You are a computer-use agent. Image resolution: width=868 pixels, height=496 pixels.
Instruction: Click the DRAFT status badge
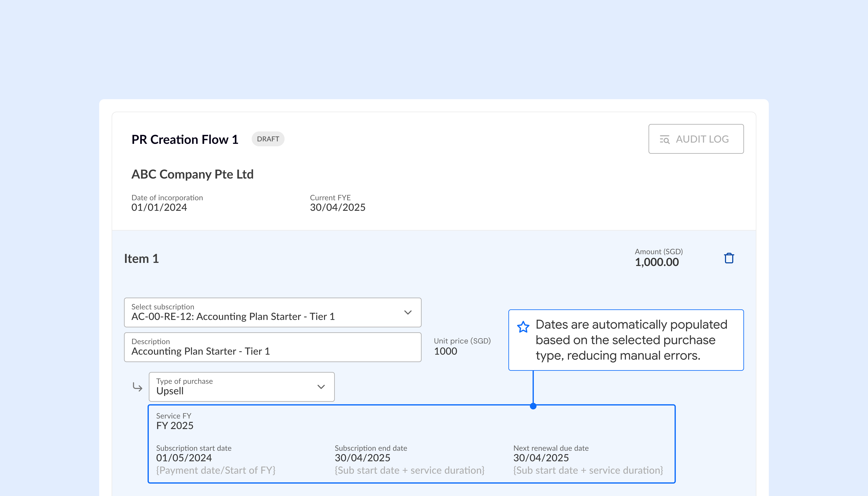pos(268,139)
